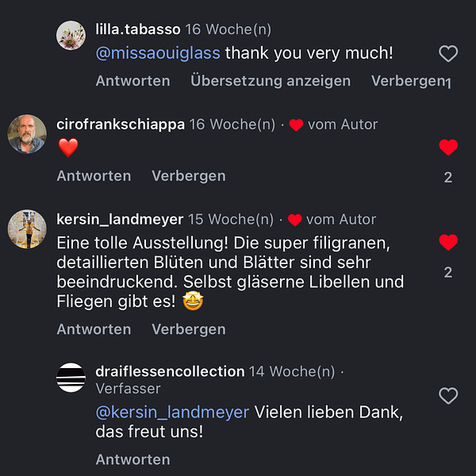Image resolution: width=476 pixels, height=476 pixels.
Task: Open kersin_landmeyer's profile picture
Action: [x=27, y=229]
